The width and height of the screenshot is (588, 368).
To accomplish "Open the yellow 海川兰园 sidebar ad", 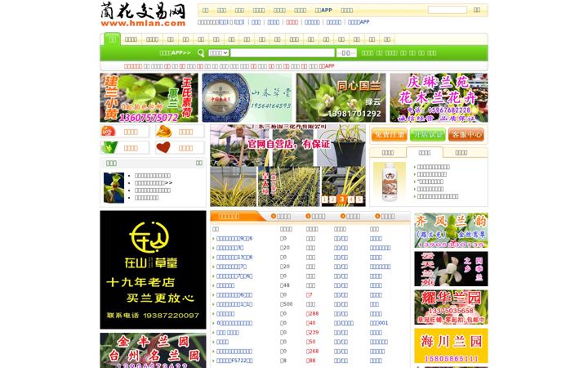I will tap(451, 346).
